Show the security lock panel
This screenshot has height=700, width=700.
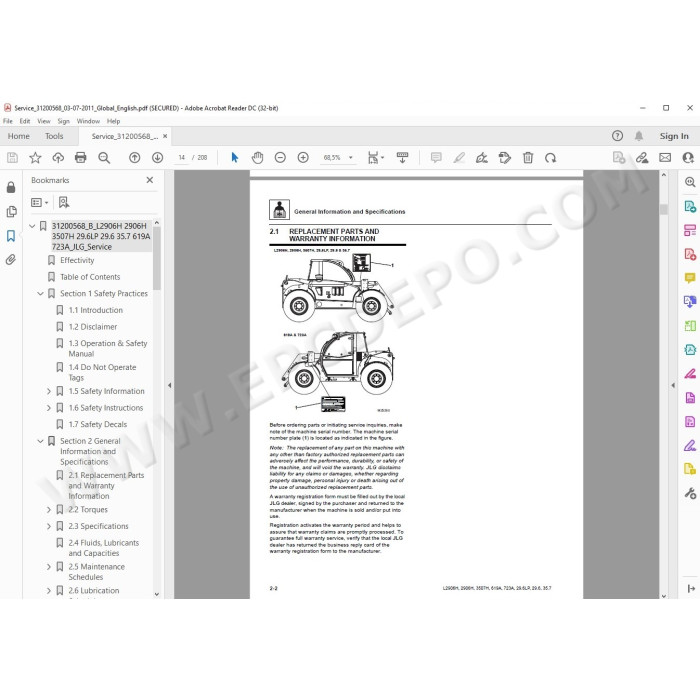pyautogui.click(x=11, y=187)
